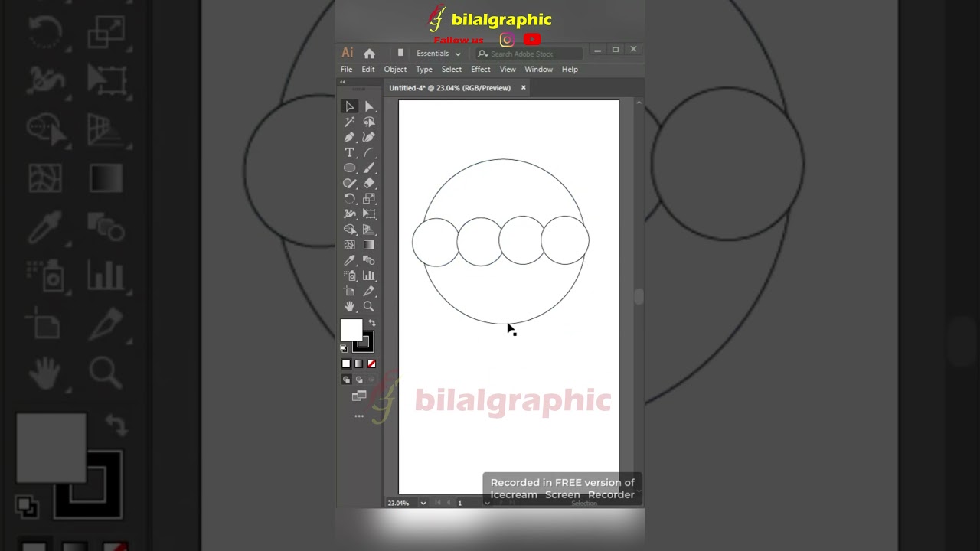This screenshot has height=551, width=980.
Task: Select the Ellipse shape tool
Action: click(350, 168)
